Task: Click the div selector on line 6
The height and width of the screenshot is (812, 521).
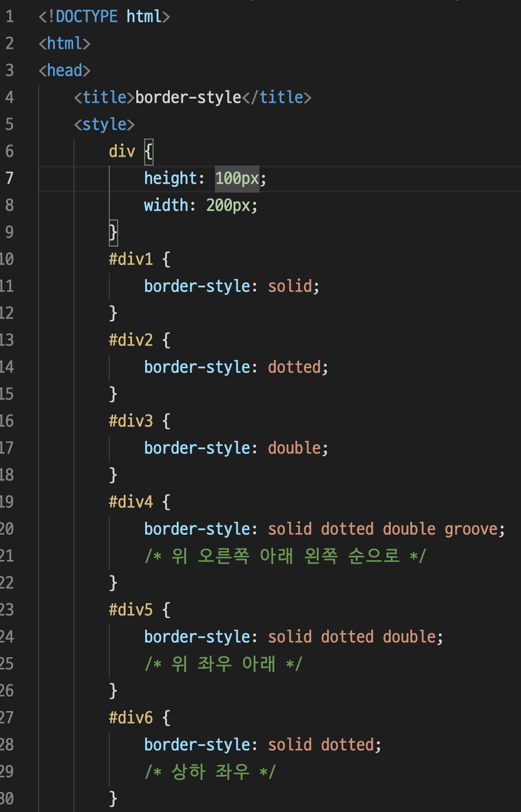Action: click(122, 152)
